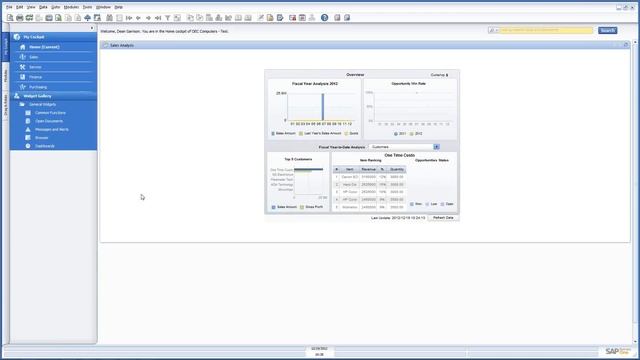
Task: Open the Window menu
Action: [x=103, y=7]
